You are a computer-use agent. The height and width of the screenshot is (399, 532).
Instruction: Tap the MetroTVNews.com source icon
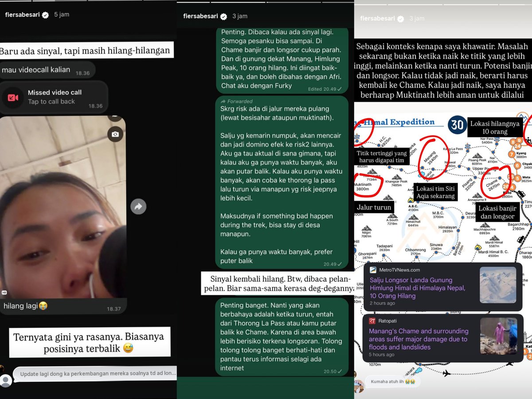coord(372,270)
